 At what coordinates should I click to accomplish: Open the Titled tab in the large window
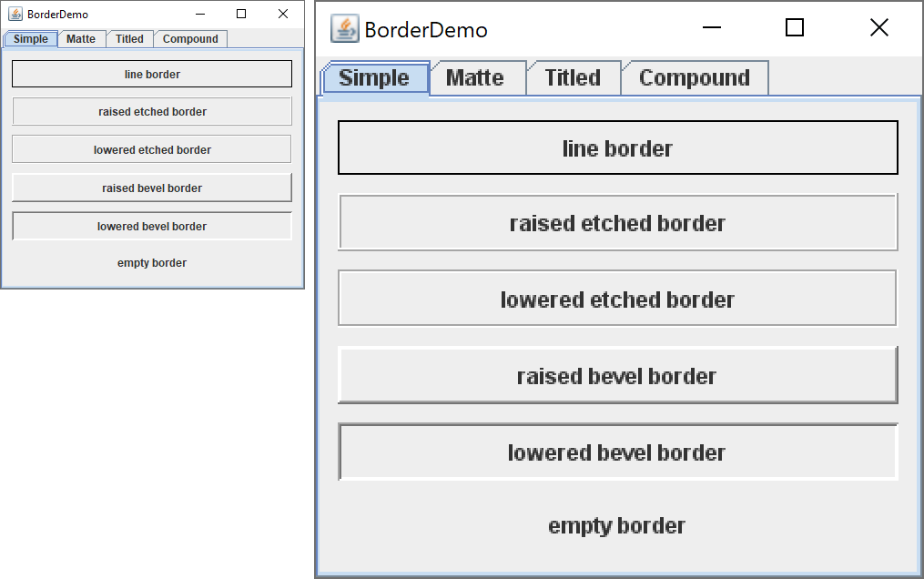[573, 77]
